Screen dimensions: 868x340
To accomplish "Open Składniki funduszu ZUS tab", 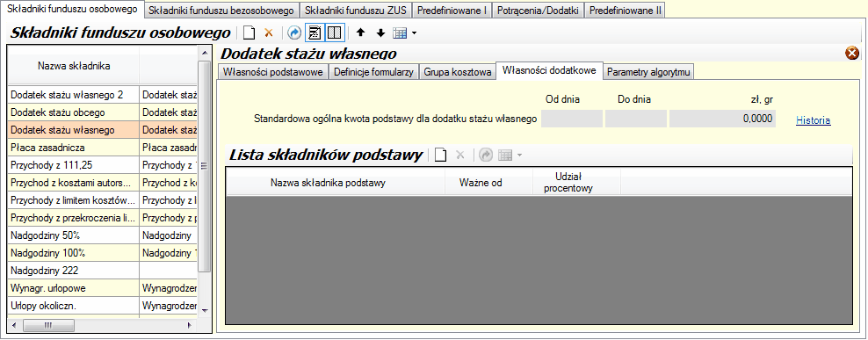I will coord(356,11).
